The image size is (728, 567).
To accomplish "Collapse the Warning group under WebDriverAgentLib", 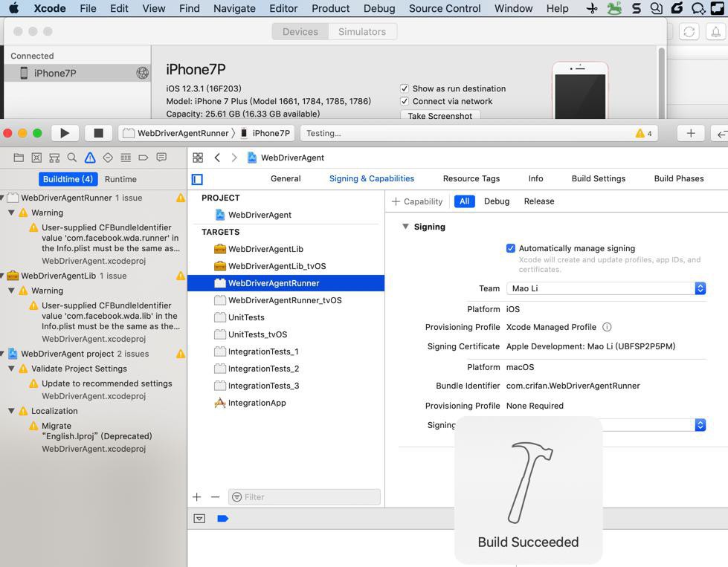I will [12, 291].
